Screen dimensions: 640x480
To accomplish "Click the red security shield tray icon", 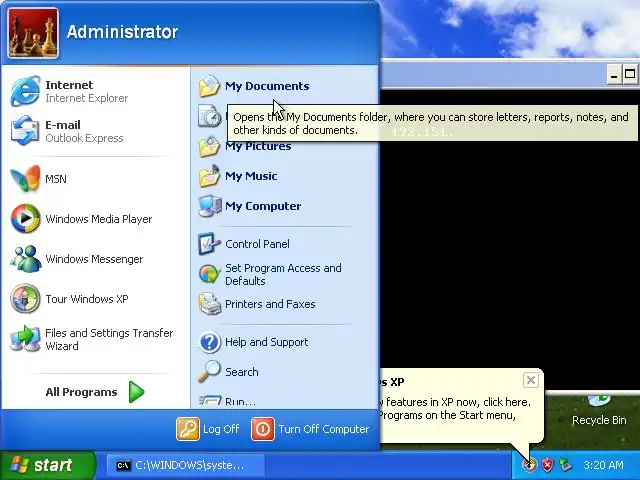I will (547, 464).
